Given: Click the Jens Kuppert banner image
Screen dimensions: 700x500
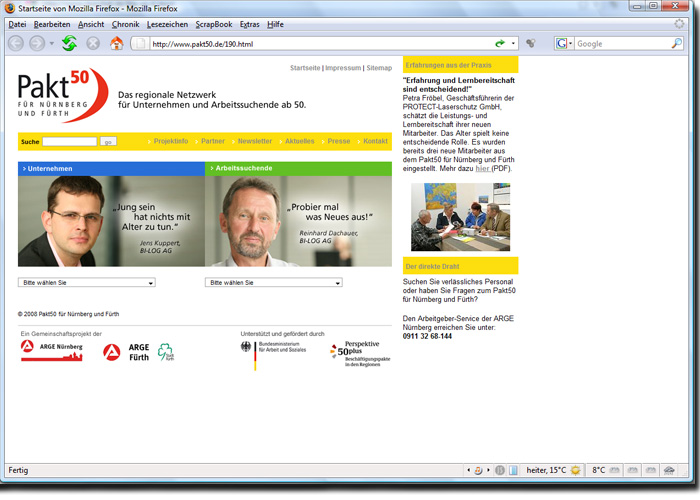Looking at the screenshot, I should coord(111,221).
